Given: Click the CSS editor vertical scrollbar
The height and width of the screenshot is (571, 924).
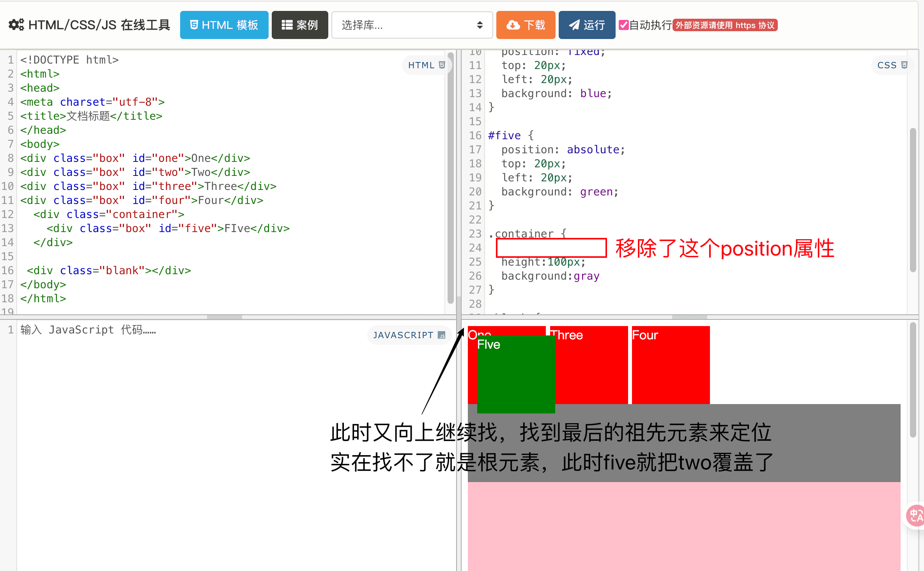Looking at the screenshot, I should click(913, 200).
